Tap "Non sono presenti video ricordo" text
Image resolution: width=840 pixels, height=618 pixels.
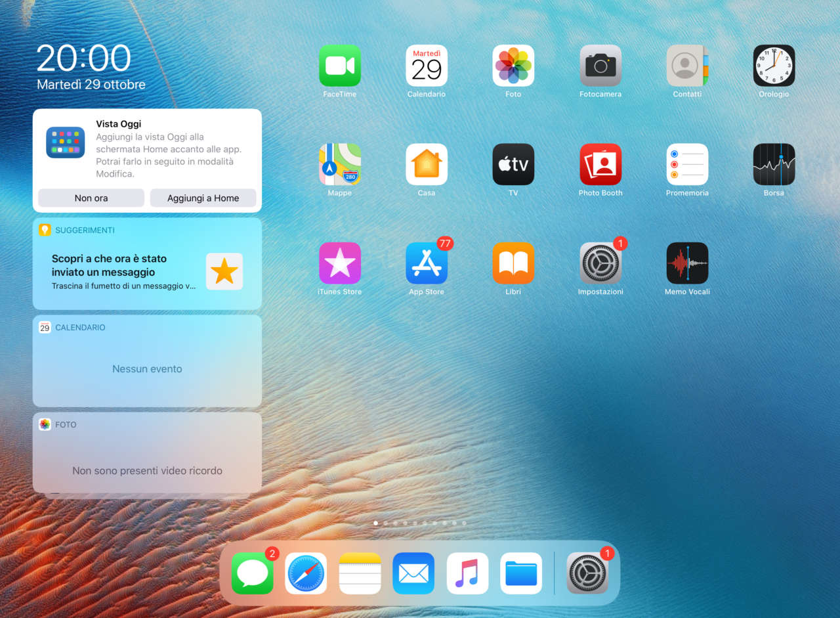coord(147,471)
